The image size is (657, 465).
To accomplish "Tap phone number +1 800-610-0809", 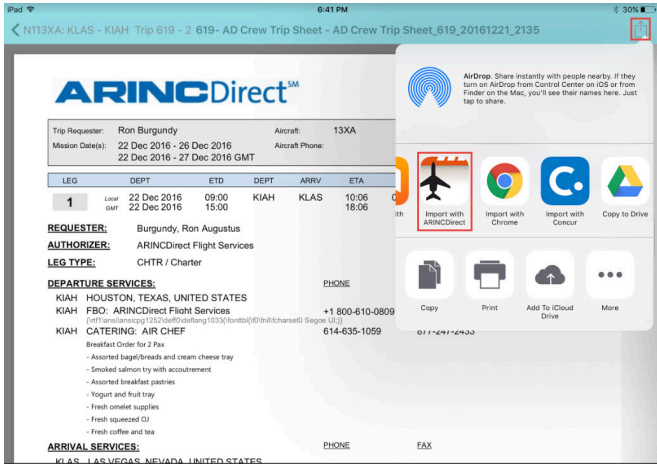I will 359,312.
